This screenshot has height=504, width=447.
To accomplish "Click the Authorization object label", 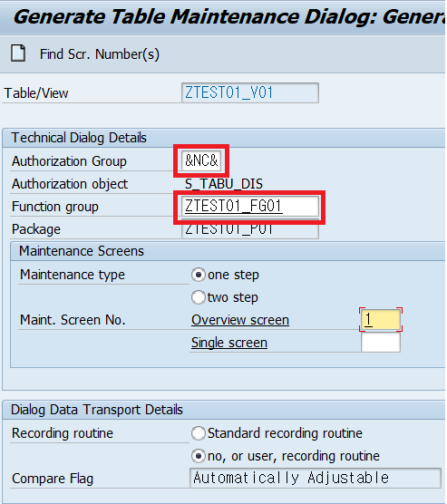I will 70,184.
